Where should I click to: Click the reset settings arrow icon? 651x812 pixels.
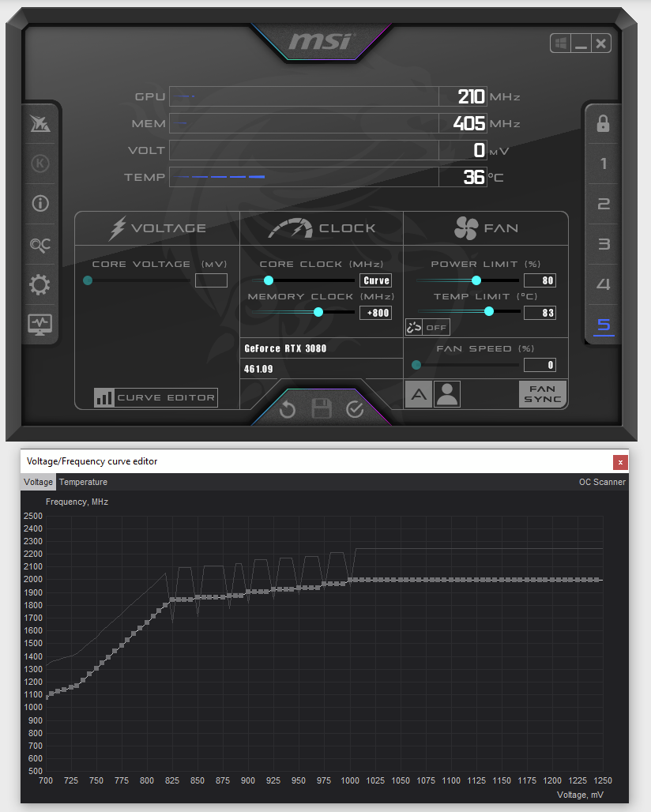(x=287, y=410)
